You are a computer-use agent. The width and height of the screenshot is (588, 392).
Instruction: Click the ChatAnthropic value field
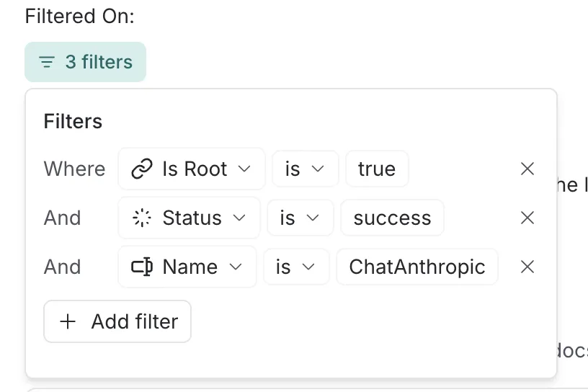[x=417, y=267]
